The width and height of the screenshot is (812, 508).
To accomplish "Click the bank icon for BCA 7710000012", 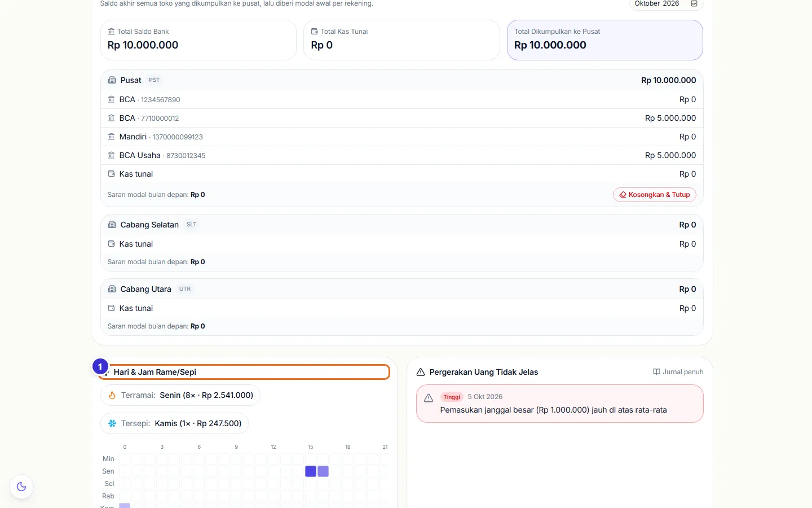I will click(x=111, y=118).
